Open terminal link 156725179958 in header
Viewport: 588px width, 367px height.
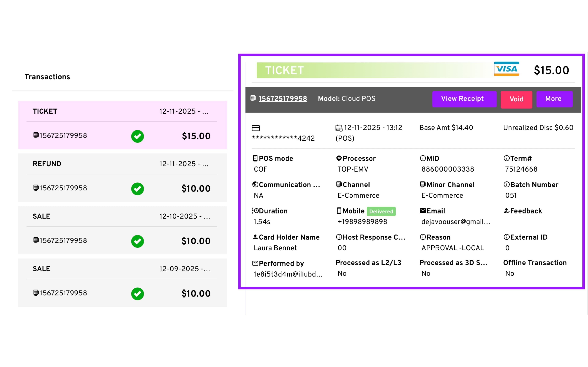tap(283, 98)
